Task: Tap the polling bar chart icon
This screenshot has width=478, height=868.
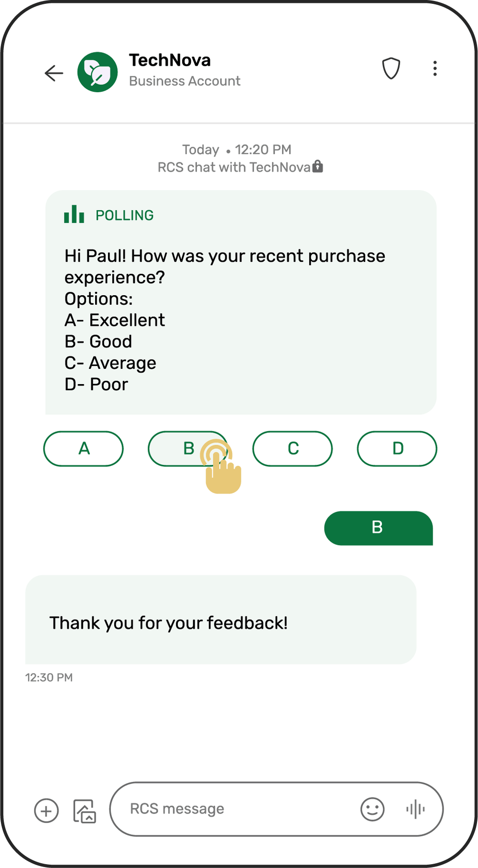Action: coord(74,214)
